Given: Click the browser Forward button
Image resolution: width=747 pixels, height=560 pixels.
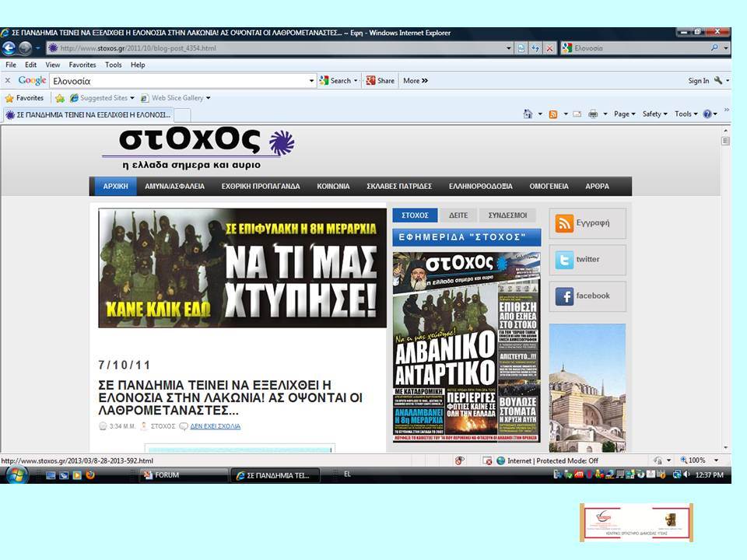Looking at the screenshot, I should tap(25, 48).
